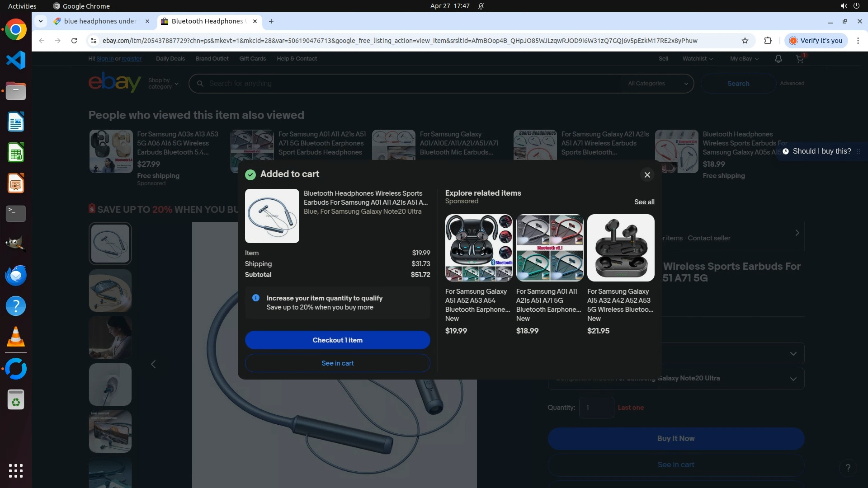Expand the My eBay dropdown

[744, 59]
